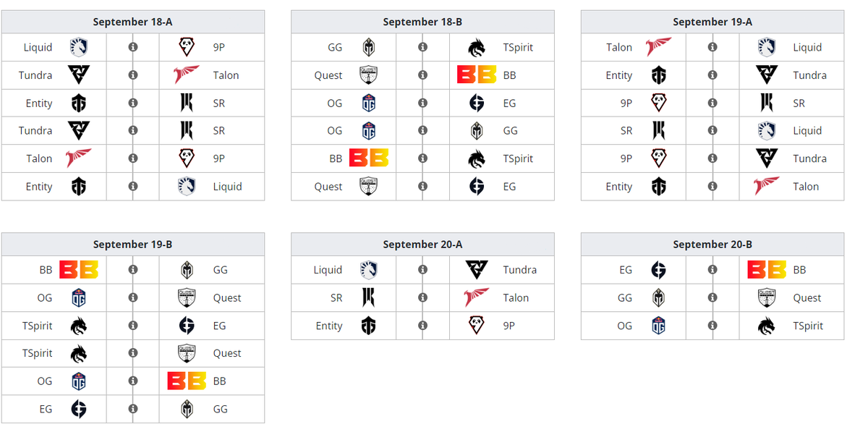Image resolution: width=868 pixels, height=432 pixels.
Task: Open match details for OG vs TSpirit in September 20-B
Action: (x=712, y=326)
